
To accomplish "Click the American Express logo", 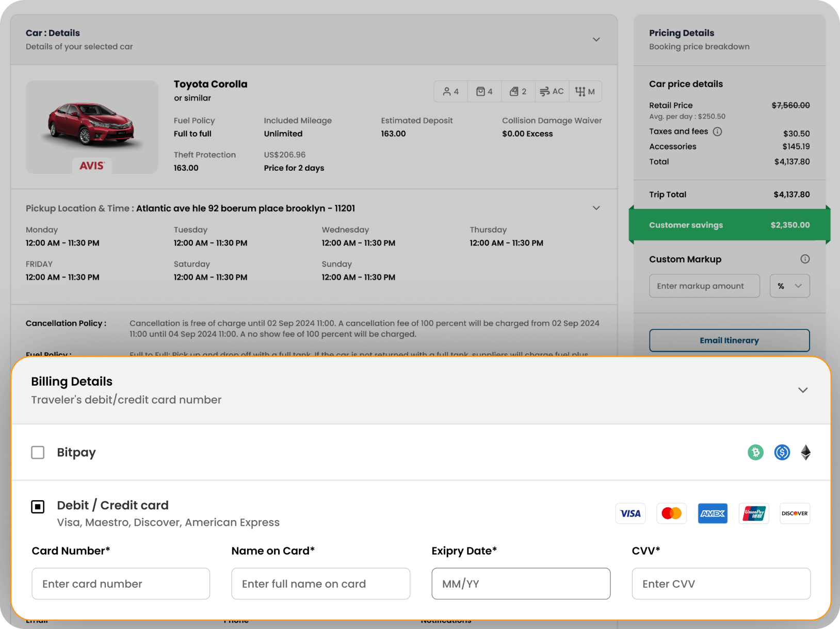I will (713, 514).
